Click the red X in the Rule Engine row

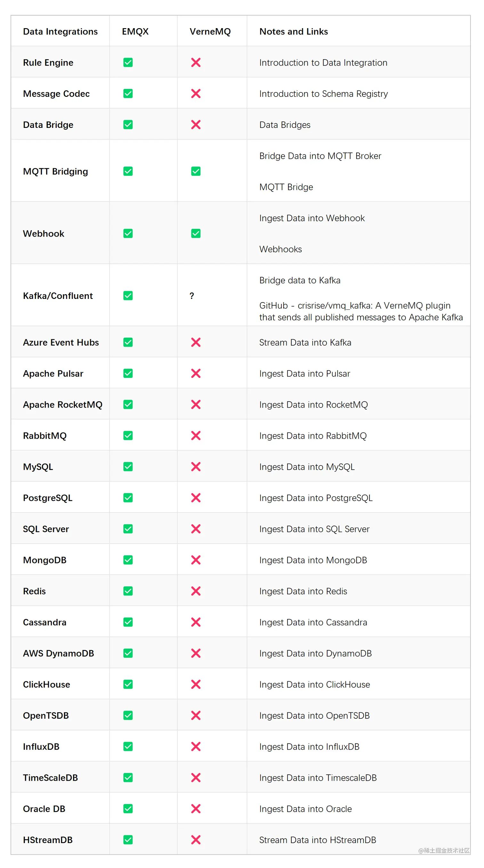pos(196,62)
